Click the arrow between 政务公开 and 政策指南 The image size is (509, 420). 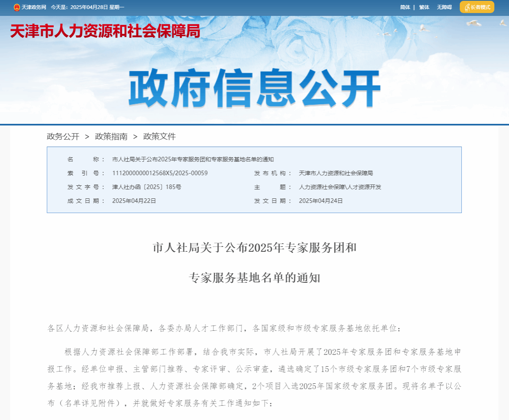87,137
